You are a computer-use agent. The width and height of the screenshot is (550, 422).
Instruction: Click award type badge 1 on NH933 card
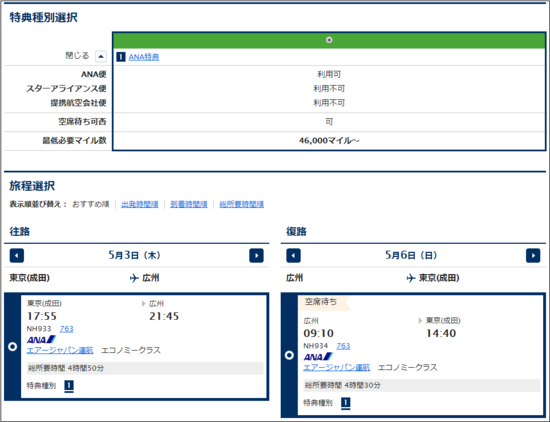pyautogui.click(x=69, y=386)
